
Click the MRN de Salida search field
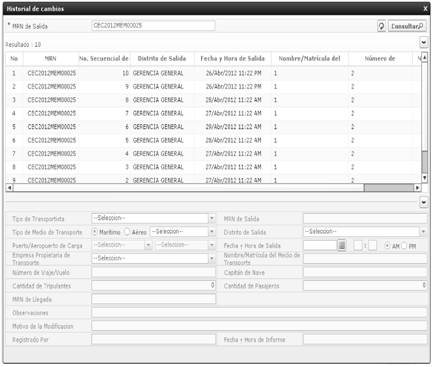click(x=153, y=26)
